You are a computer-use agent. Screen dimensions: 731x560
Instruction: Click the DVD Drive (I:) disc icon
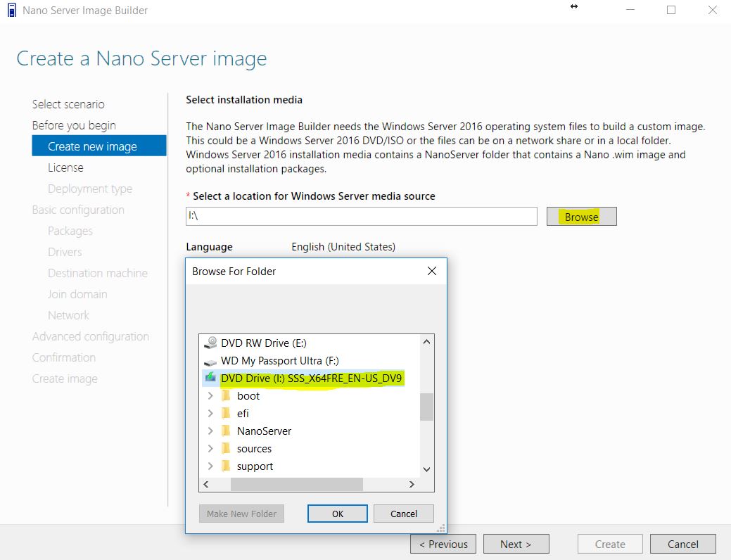pos(211,378)
